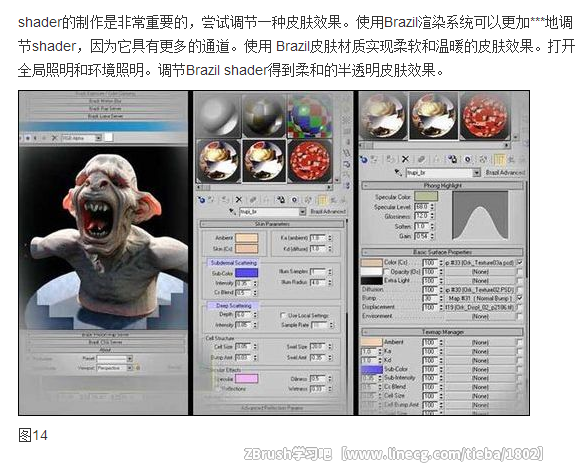
Task: Open Preset dropdown below render window
Action: pyautogui.click(x=130, y=358)
